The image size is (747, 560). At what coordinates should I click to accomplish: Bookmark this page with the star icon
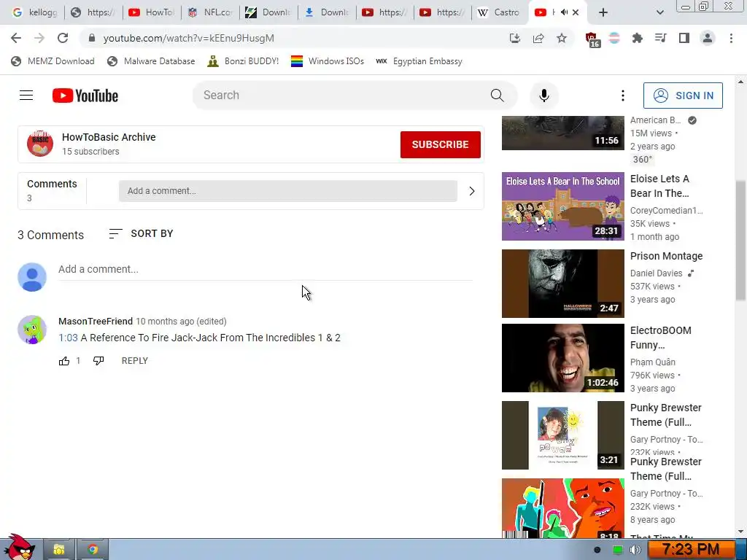(562, 38)
